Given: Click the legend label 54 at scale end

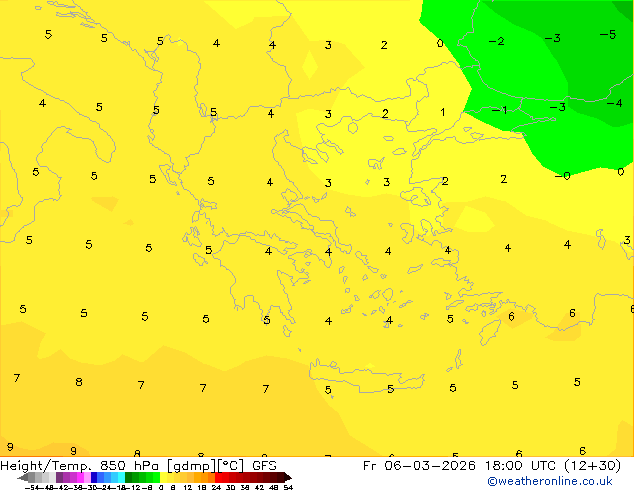Looking at the screenshot, I should 288,488.
